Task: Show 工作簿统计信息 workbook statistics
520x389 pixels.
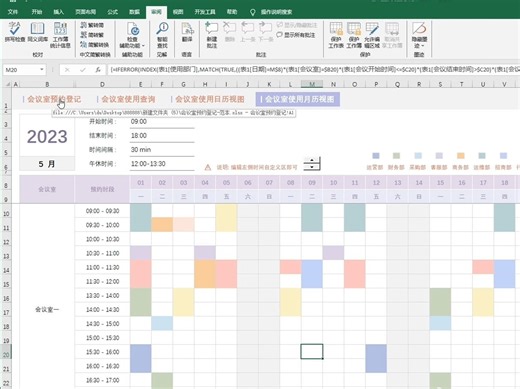Action: pos(60,35)
